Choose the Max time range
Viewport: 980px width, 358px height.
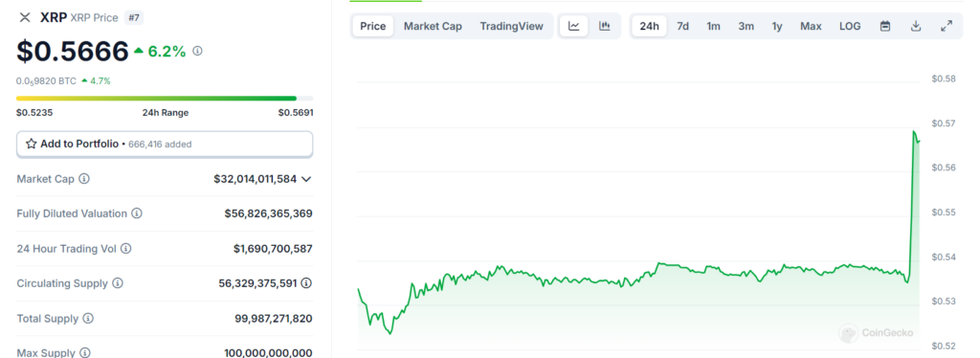point(811,26)
